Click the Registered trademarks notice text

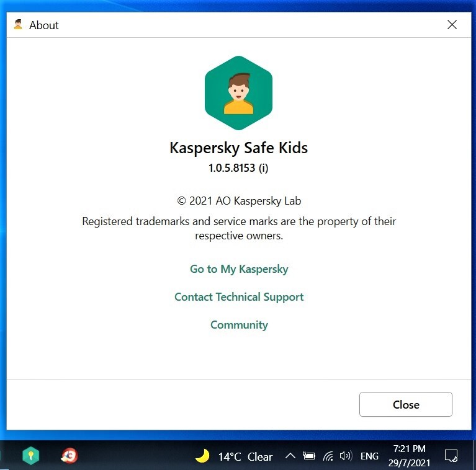pyautogui.click(x=239, y=228)
